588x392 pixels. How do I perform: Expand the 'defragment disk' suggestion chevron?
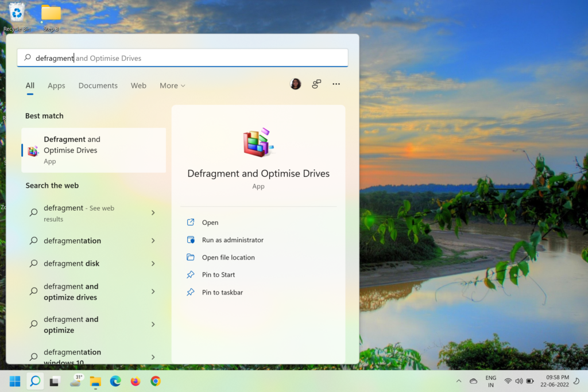153,264
